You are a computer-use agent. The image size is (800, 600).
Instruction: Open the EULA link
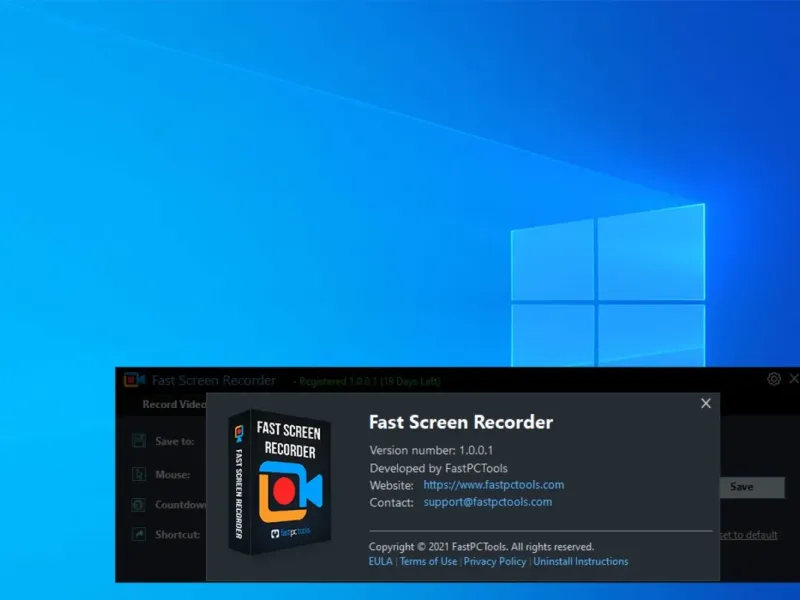[x=381, y=561]
